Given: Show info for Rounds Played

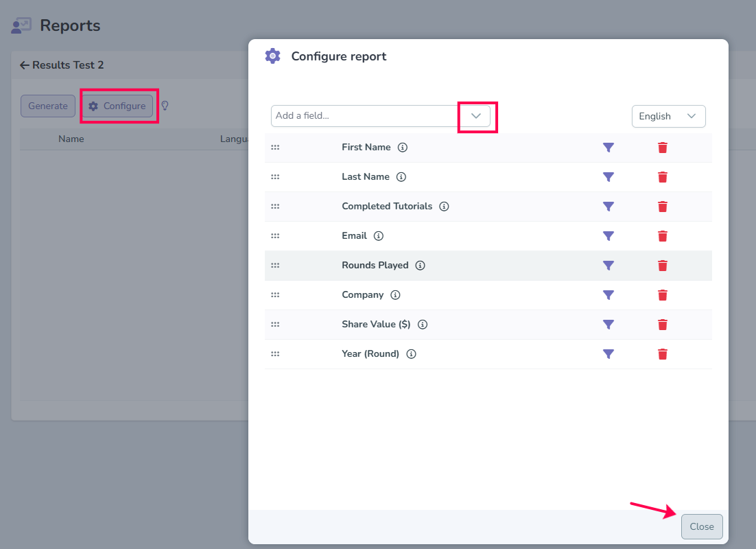Looking at the screenshot, I should [421, 266].
